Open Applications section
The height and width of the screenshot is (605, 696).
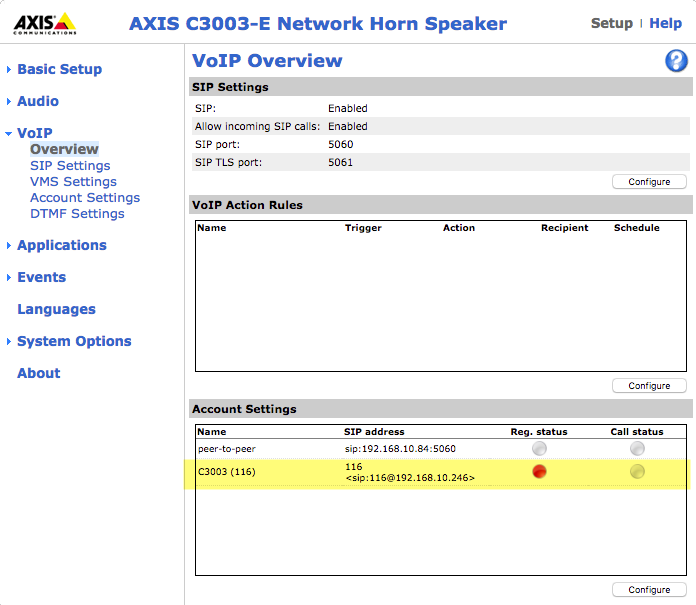click(x=62, y=245)
